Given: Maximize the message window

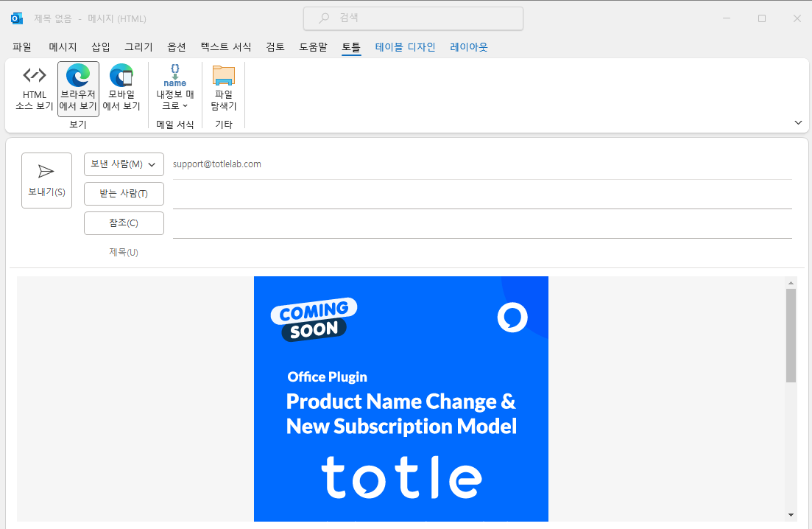Looking at the screenshot, I should click(x=762, y=18).
